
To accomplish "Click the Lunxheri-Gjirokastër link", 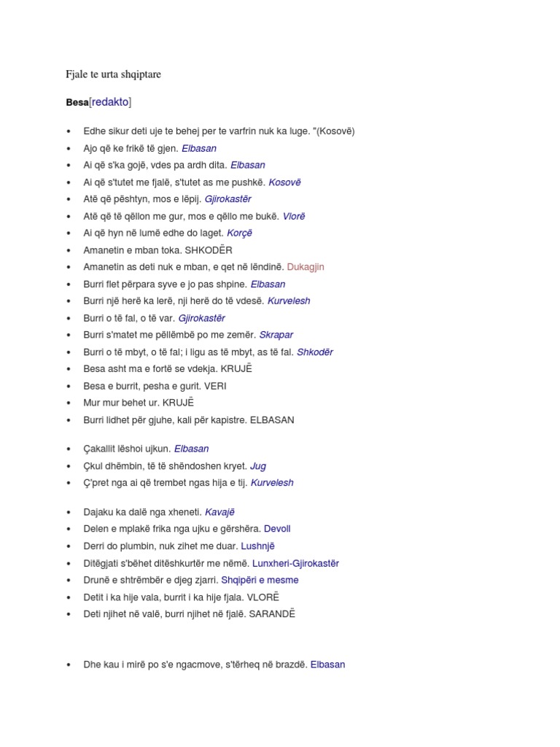I will 295,563.
